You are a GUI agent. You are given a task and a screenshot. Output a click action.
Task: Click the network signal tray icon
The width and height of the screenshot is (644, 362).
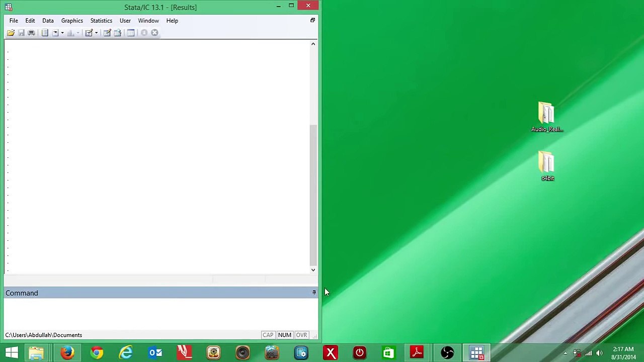point(588,353)
